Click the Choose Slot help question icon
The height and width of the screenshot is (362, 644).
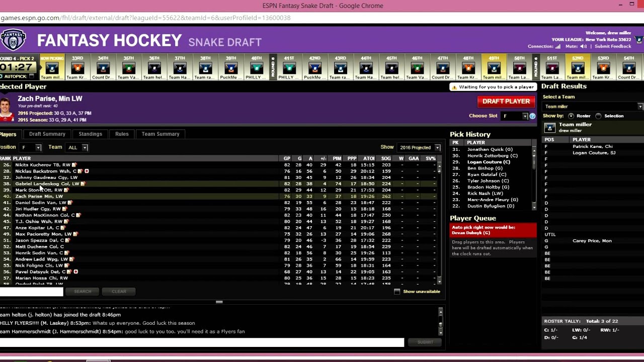[x=532, y=116]
